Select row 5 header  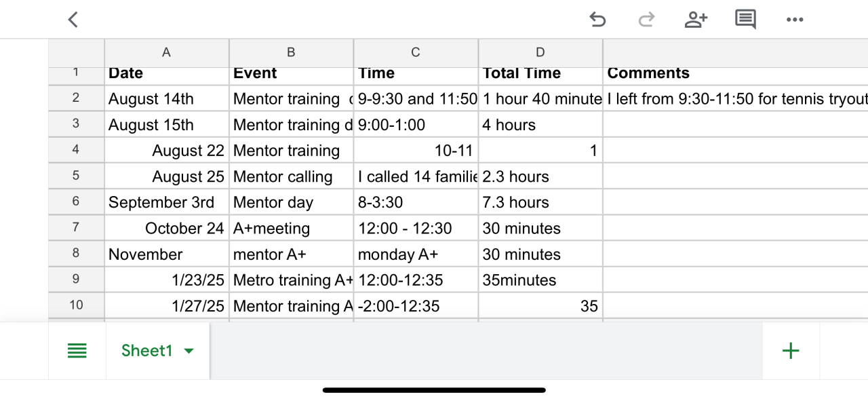(76, 176)
